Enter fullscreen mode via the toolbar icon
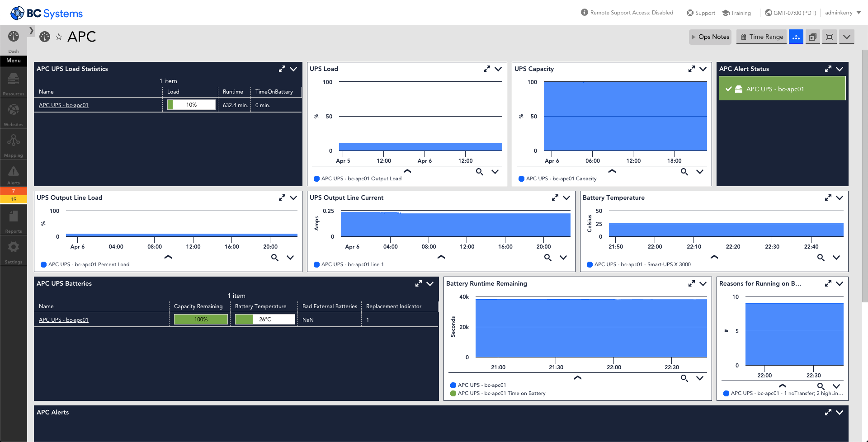The height and width of the screenshot is (442, 868). [x=829, y=37]
